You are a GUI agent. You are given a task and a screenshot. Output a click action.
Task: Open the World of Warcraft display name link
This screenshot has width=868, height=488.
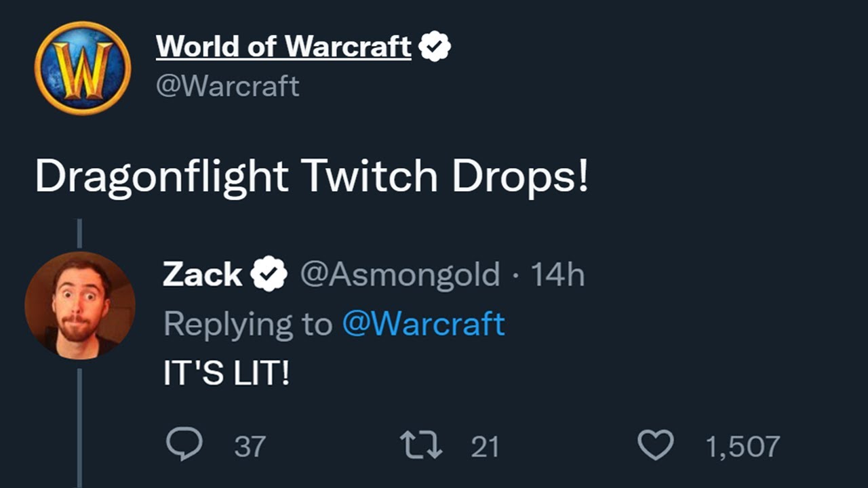coord(283,47)
